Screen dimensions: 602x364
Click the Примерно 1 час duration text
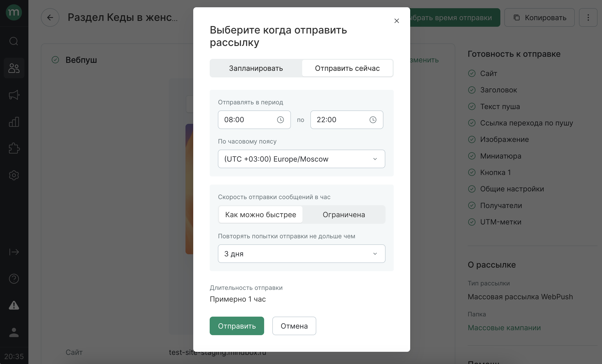click(238, 299)
